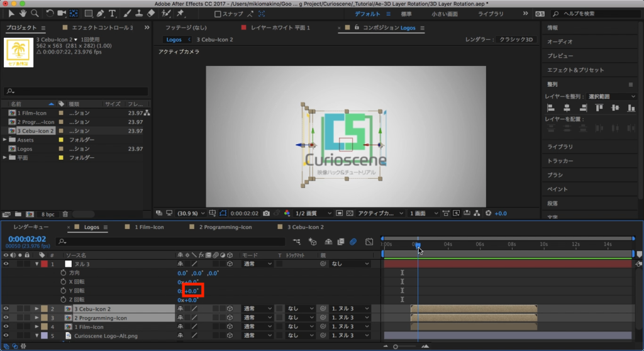Expand the Assets folder
644x351 pixels.
click(5, 140)
